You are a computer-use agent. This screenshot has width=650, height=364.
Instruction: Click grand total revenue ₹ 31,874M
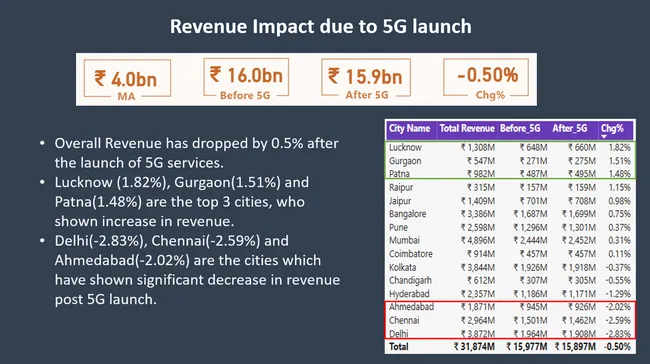tap(474, 347)
